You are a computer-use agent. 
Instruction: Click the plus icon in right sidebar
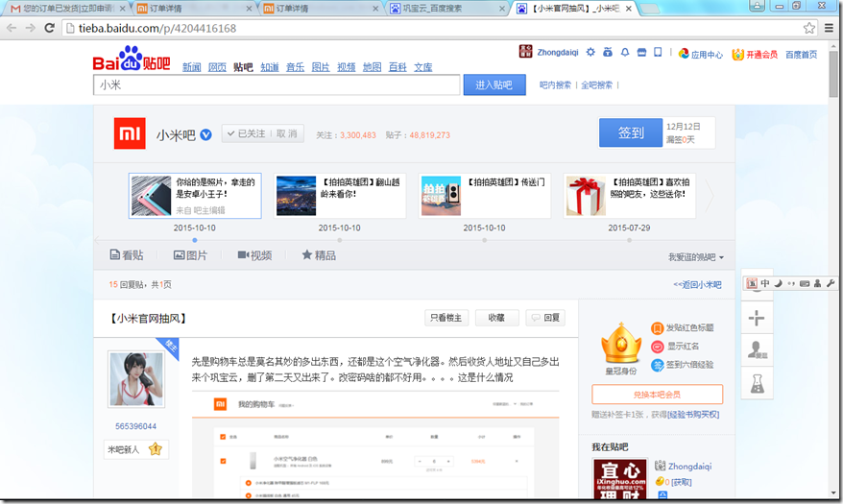(x=757, y=318)
